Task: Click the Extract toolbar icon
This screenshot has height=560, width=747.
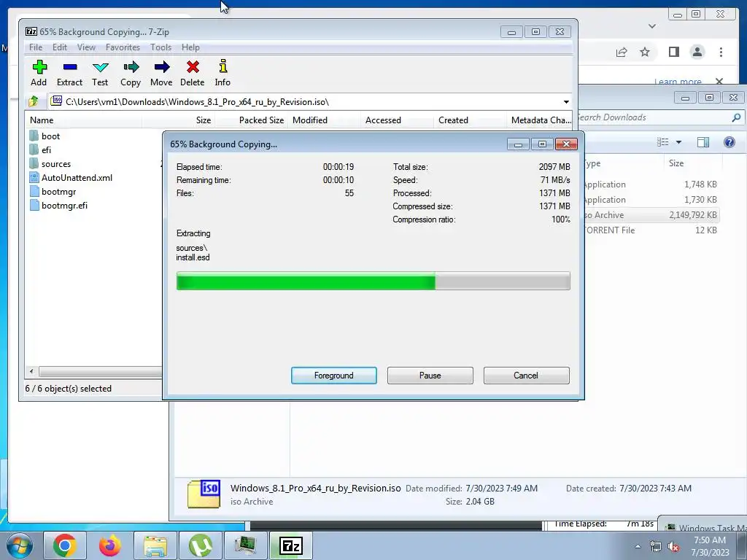Action: (69, 73)
